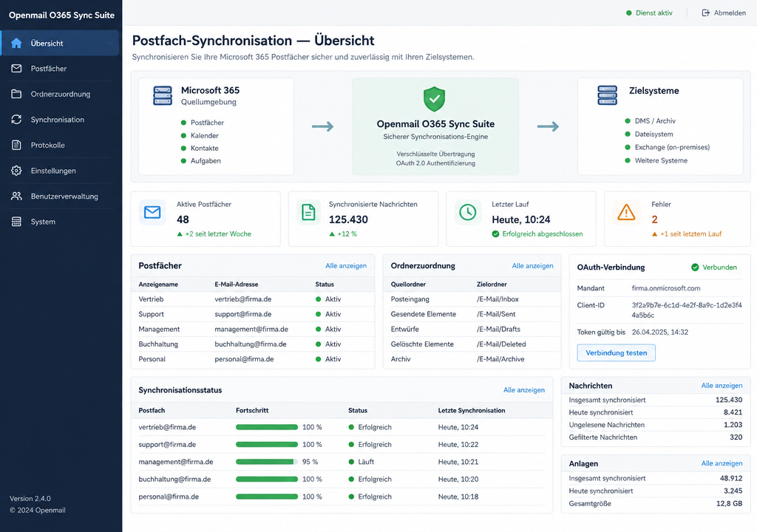Click the server icon beside System in sidebar

16,222
